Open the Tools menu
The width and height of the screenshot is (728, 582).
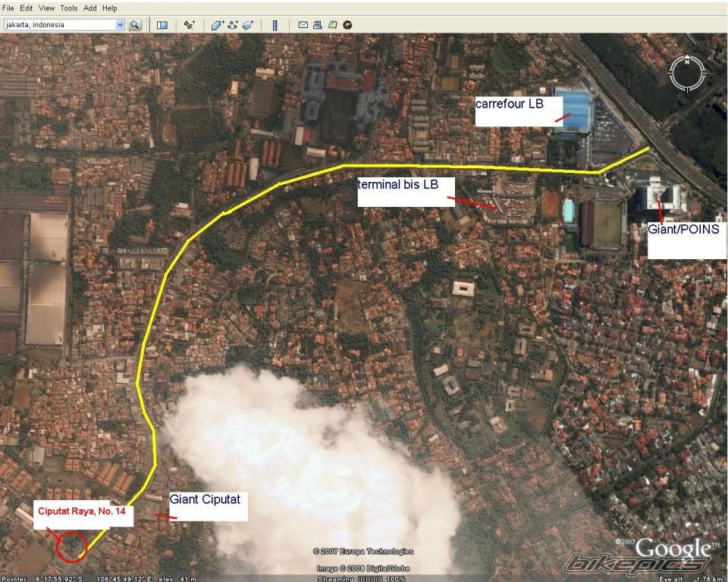[x=68, y=8]
